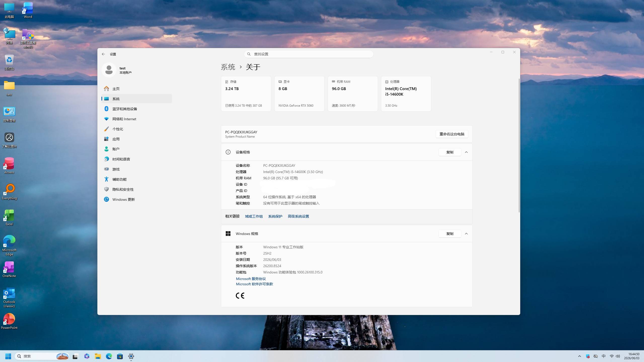Launch OneNote from the desktop
The width and height of the screenshot is (644, 362).
tap(9, 270)
